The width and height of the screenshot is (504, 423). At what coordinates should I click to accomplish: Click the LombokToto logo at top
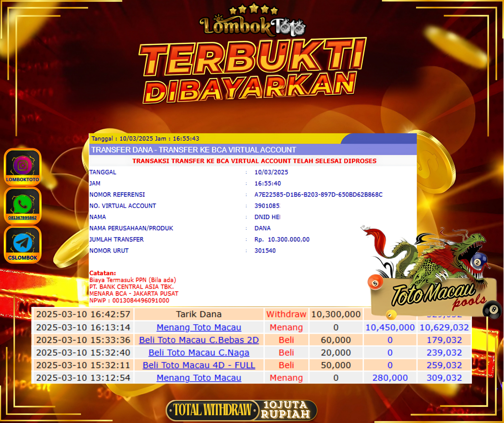tap(252, 26)
